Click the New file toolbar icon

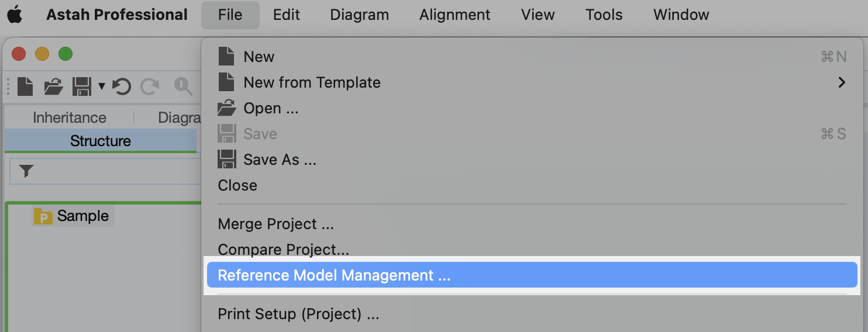[25, 87]
